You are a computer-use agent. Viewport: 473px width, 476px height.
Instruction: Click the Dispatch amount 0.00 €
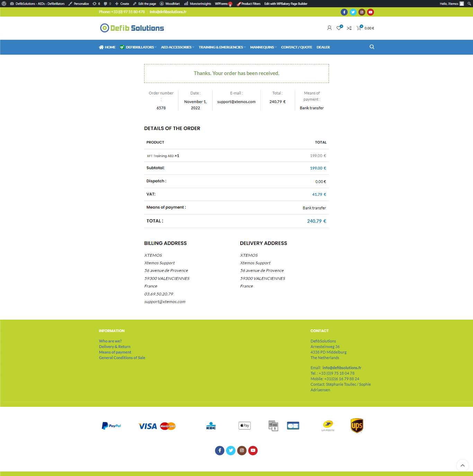point(321,182)
